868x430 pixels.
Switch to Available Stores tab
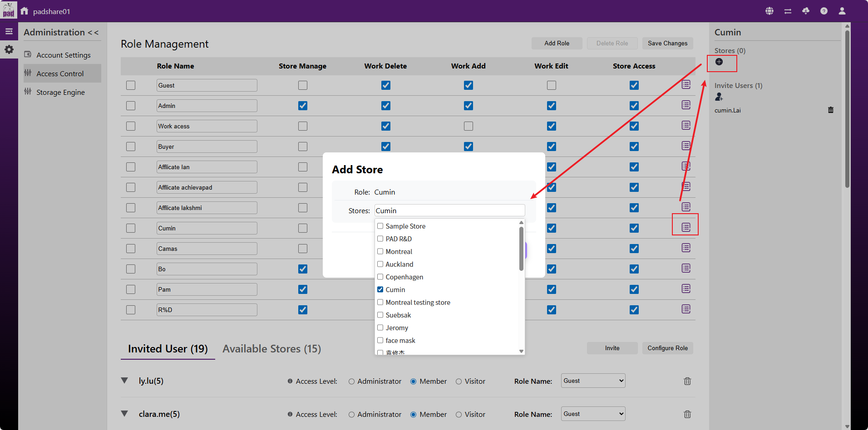(271, 349)
